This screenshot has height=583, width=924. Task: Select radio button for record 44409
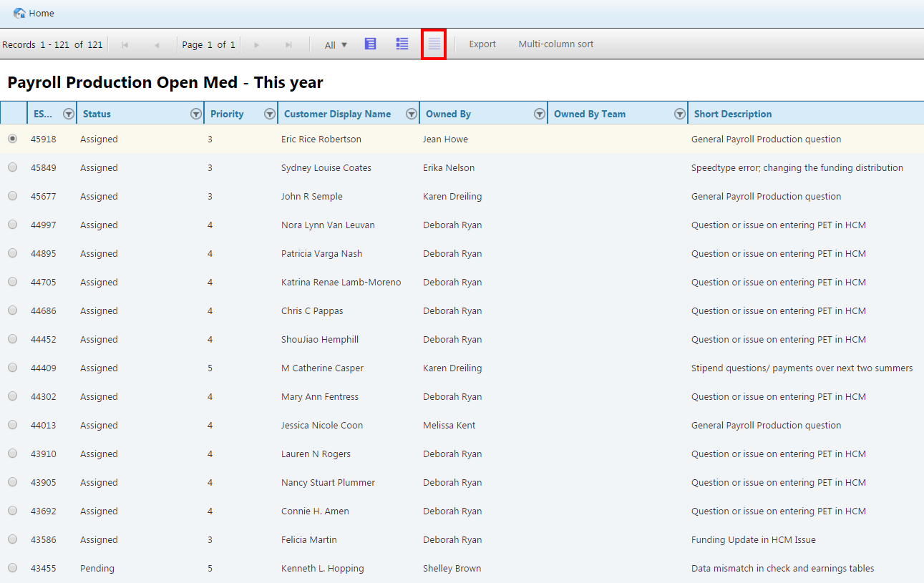point(12,368)
